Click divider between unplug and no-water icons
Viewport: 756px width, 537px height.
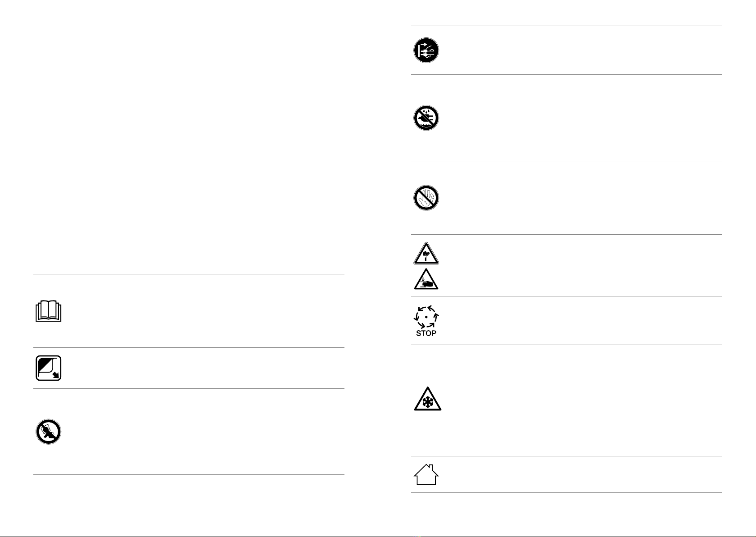pos(567,75)
